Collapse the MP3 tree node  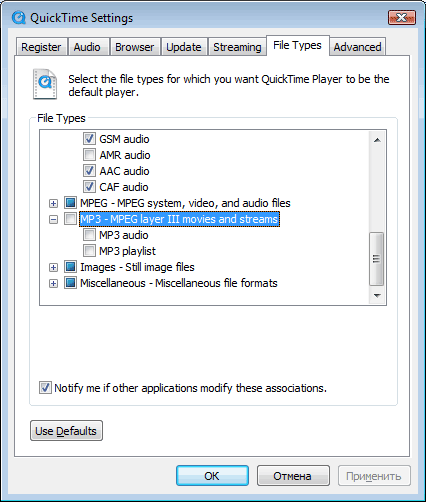(53, 219)
